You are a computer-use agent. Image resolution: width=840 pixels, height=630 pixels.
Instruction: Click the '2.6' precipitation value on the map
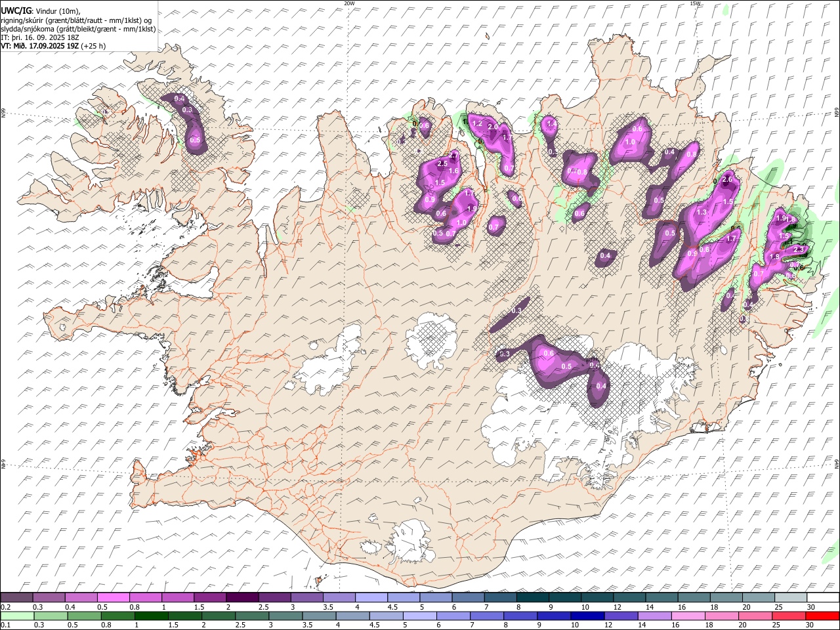[726, 180]
